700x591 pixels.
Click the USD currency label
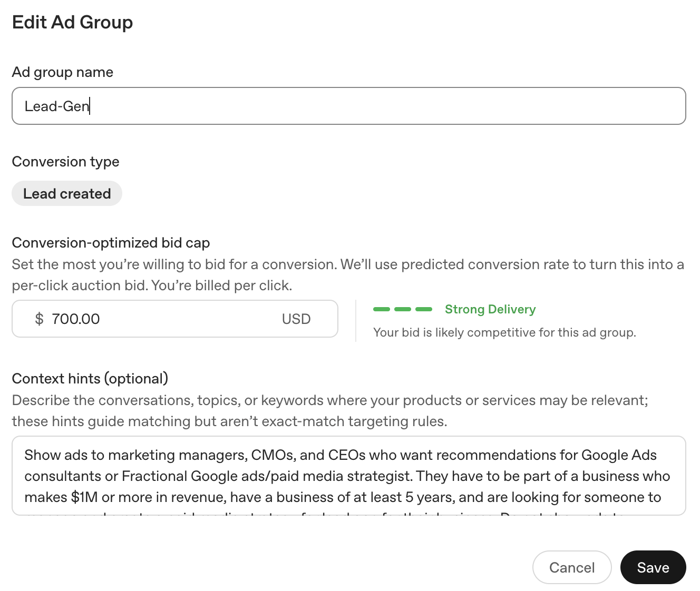click(x=296, y=319)
